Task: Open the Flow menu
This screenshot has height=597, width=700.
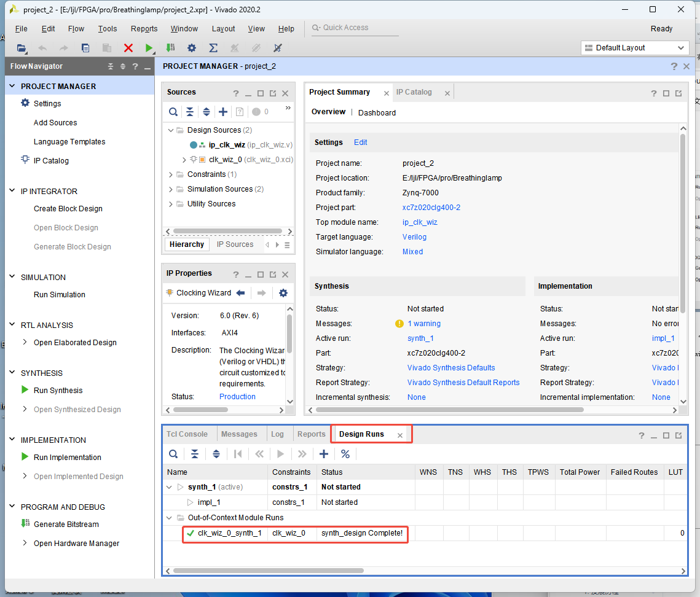Action: click(76, 28)
